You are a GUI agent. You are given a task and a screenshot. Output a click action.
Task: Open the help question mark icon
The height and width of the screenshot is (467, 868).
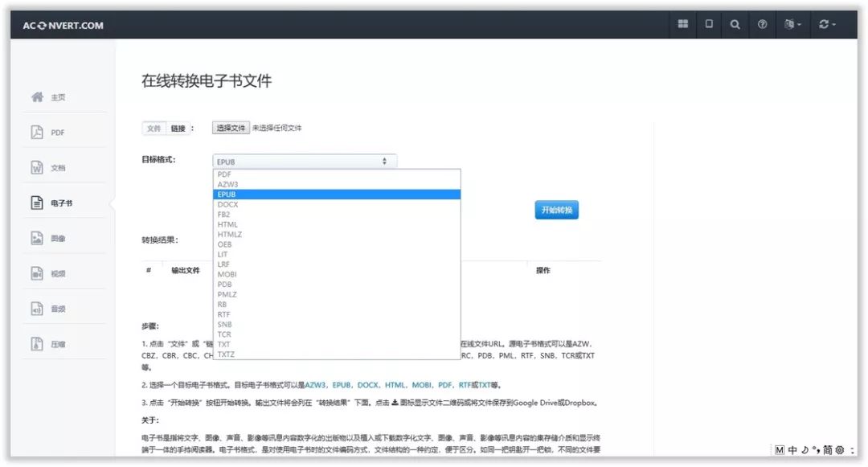[762, 24]
